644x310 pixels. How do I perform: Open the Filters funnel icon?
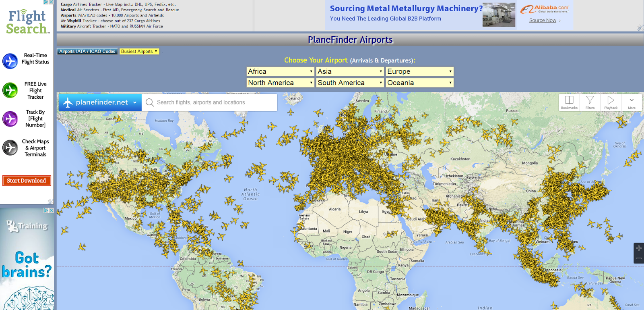(x=590, y=102)
